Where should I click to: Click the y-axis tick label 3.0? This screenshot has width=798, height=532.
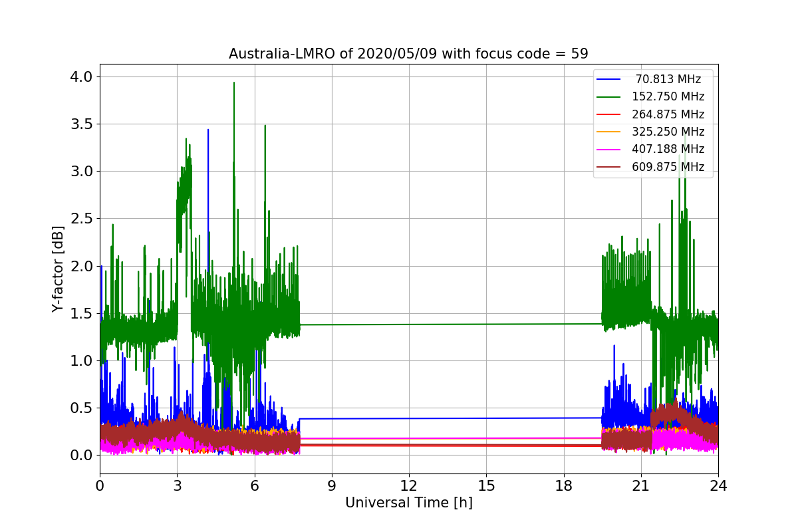click(80, 172)
